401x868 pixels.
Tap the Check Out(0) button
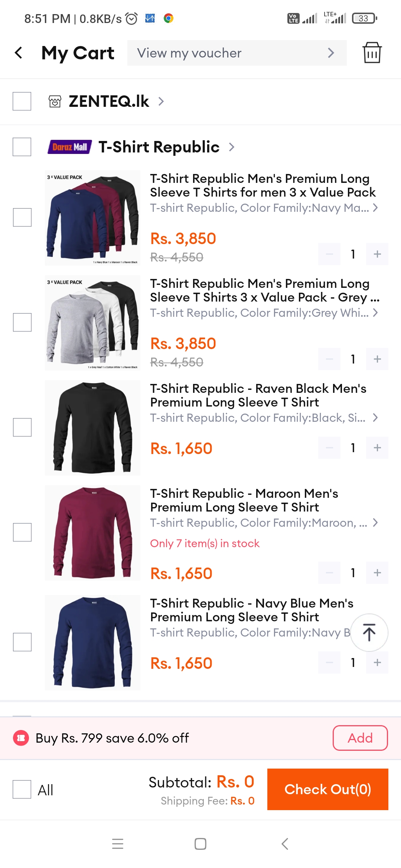click(328, 789)
